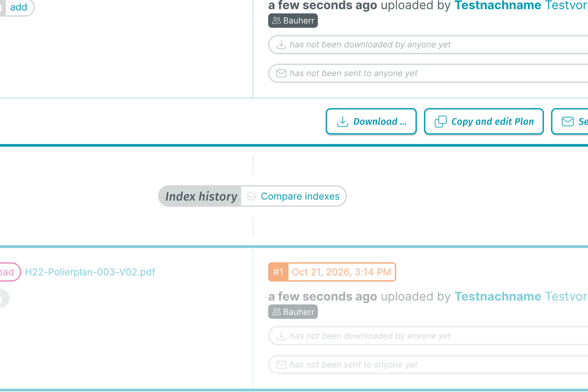This screenshot has height=392, width=588.
Task: Click the copy icon on Copy and edit Plan
Action: pyautogui.click(x=441, y=122)
